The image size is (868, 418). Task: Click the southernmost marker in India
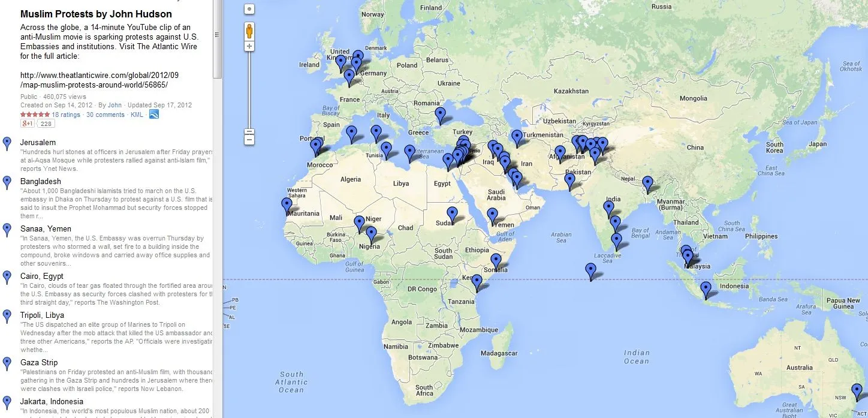click(616, 242)
